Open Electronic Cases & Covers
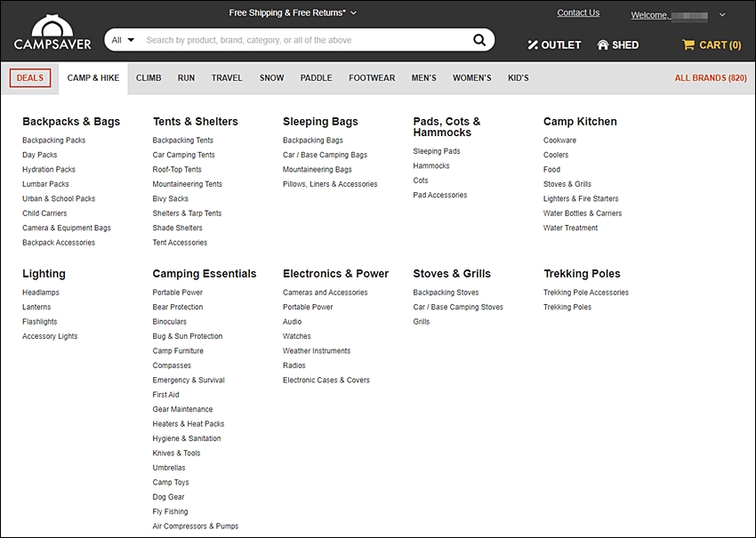Screen dimensions: 756x538 326,380
